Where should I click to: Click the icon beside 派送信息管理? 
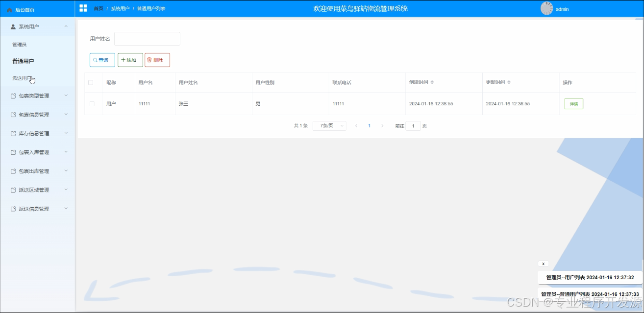[13, 209]
